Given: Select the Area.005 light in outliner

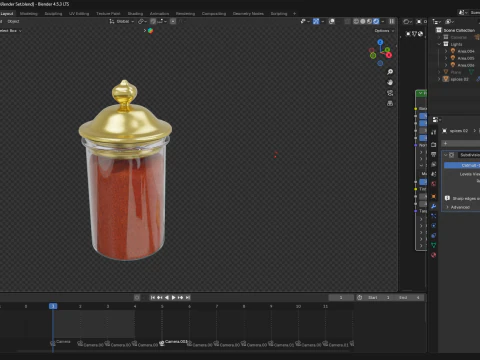Looking at the screenshot, I should [466, 58].
